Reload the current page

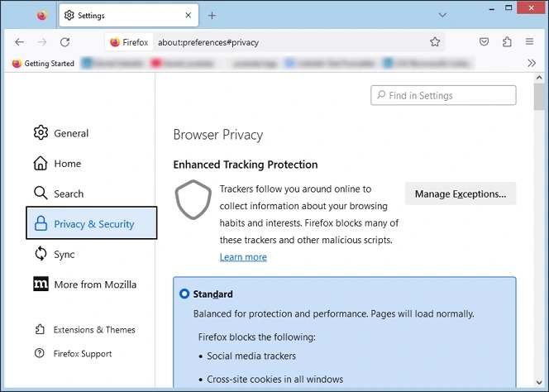point(64,42)
